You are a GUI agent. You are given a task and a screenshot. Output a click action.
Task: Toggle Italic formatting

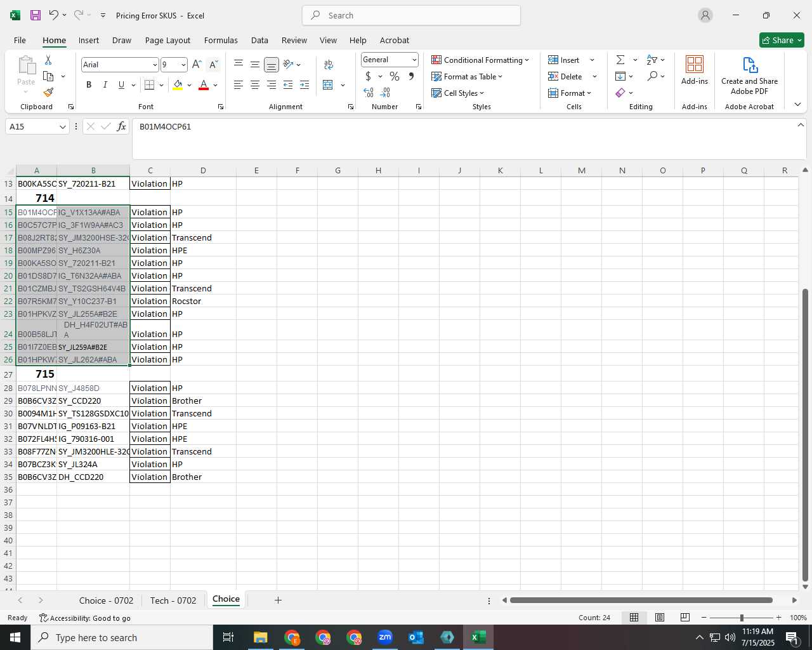[x=105, y=85]
